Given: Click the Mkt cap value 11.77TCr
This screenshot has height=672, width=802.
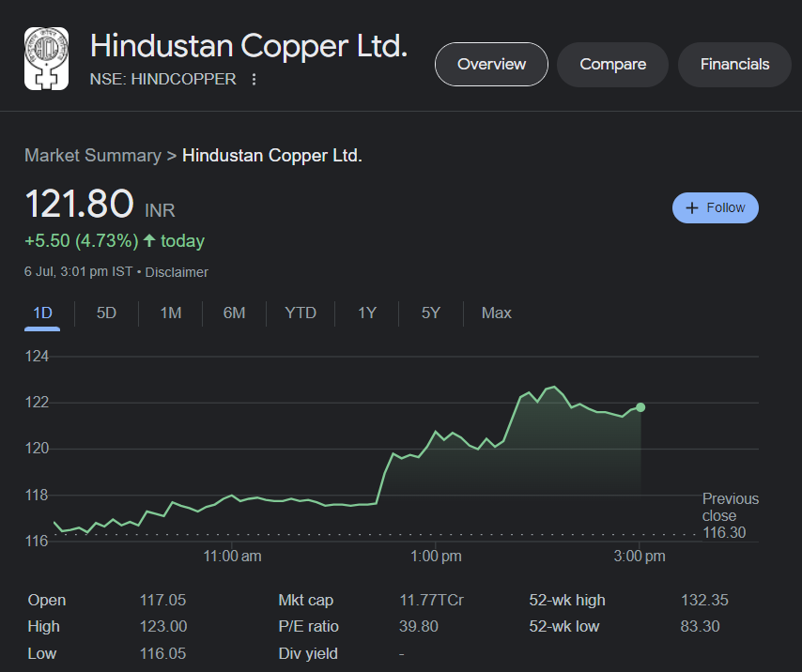Looking at the screenshot, I should pos(431,600).
